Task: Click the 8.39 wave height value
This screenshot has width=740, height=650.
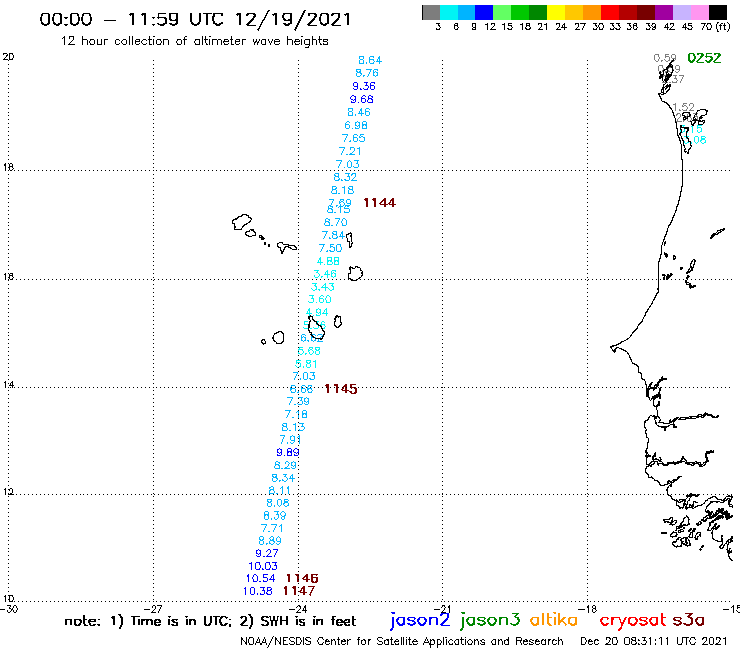Action: [275, 516]
